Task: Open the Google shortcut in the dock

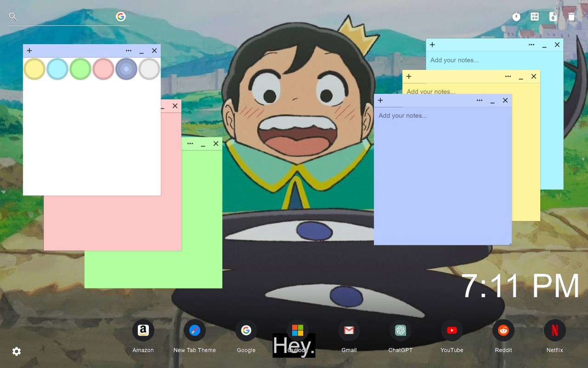Action: [246, 330]
